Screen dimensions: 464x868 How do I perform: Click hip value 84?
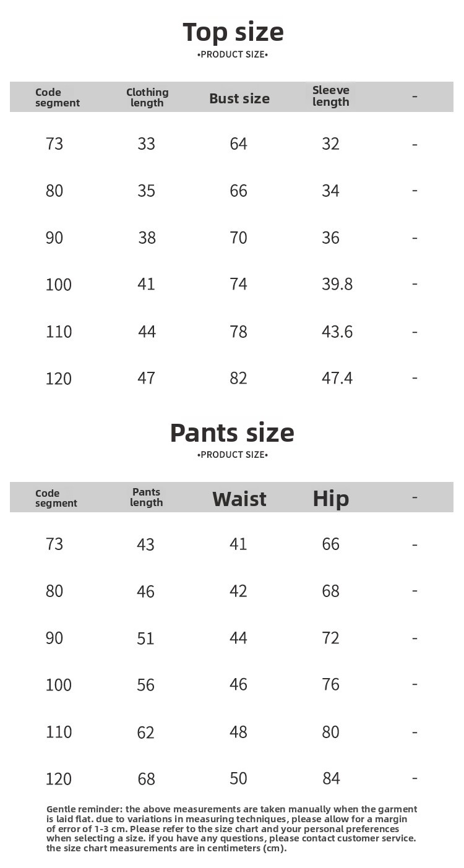[x=331, y=778]
